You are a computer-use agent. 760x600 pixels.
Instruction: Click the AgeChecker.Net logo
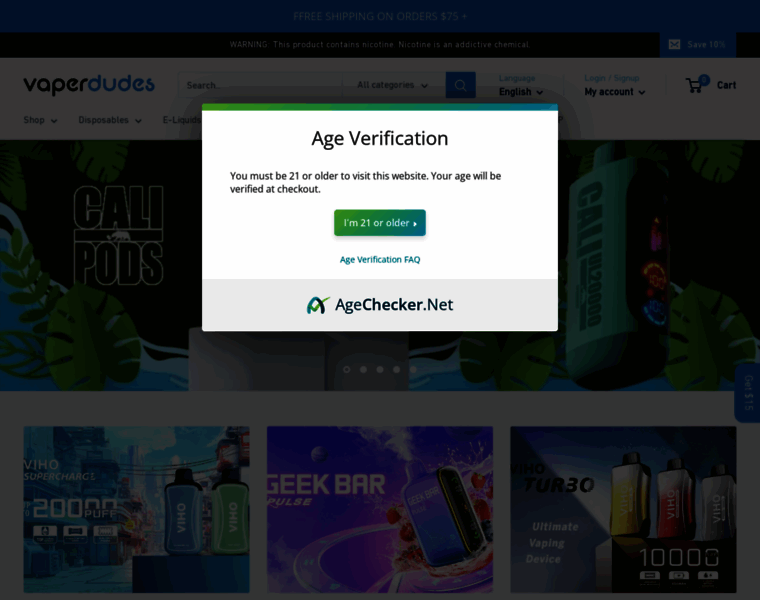380,305
